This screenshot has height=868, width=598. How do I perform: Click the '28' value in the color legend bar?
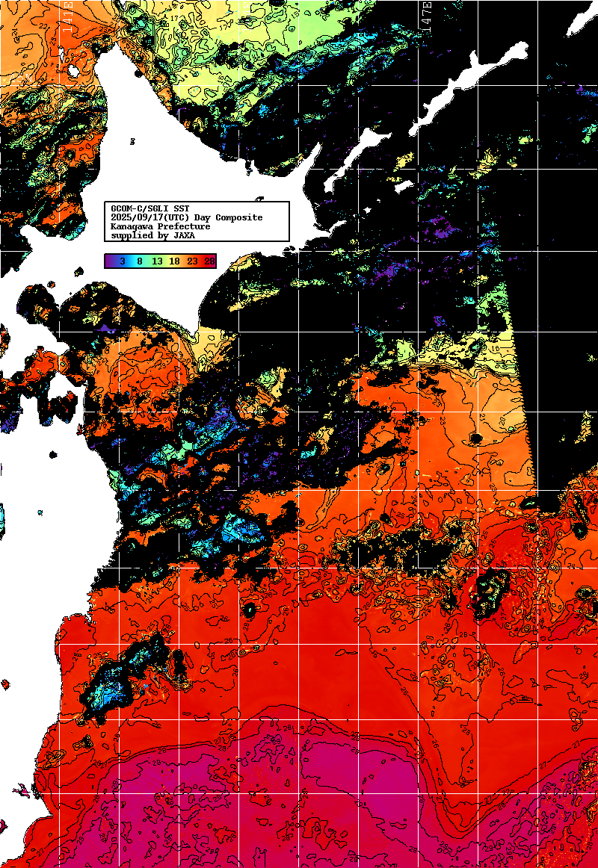[x=209, y=261]
